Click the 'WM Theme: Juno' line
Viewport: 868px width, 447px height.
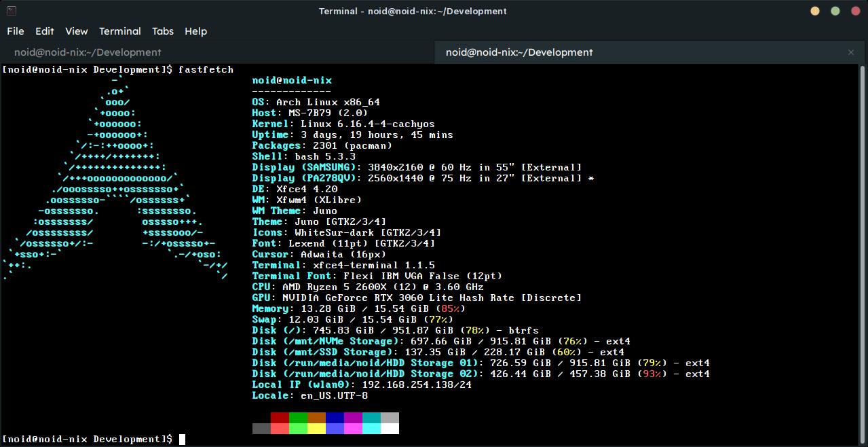click(x=295, y=211)
